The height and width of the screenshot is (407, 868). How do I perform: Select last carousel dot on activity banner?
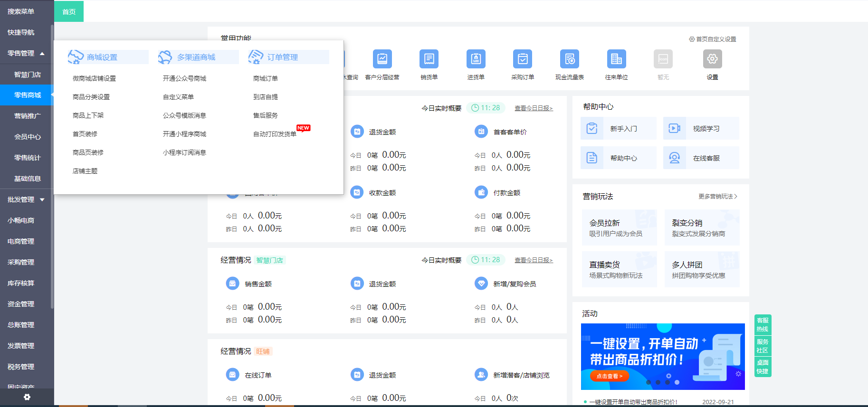[x=677, y=382]
